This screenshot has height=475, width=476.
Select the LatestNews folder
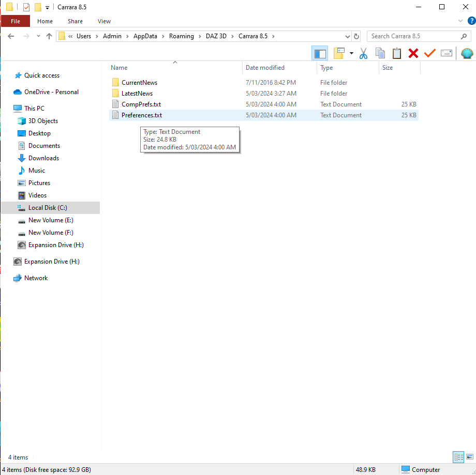click(x=264, y=94)
